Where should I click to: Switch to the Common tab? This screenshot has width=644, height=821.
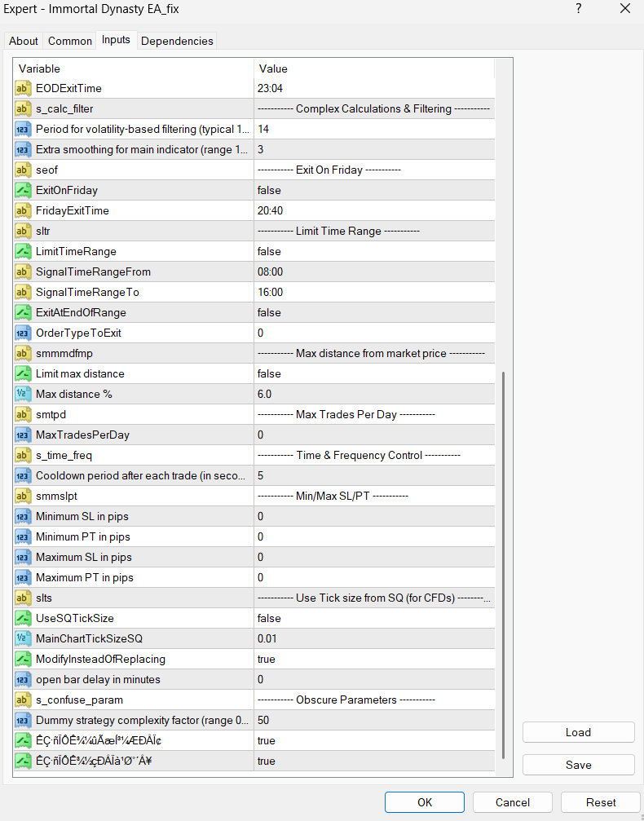click(x=70, y=41)
